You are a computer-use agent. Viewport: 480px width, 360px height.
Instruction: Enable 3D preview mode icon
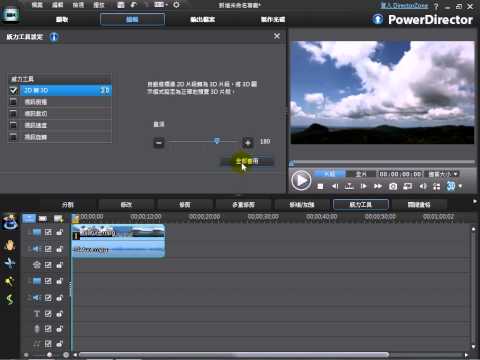[451, 186]
